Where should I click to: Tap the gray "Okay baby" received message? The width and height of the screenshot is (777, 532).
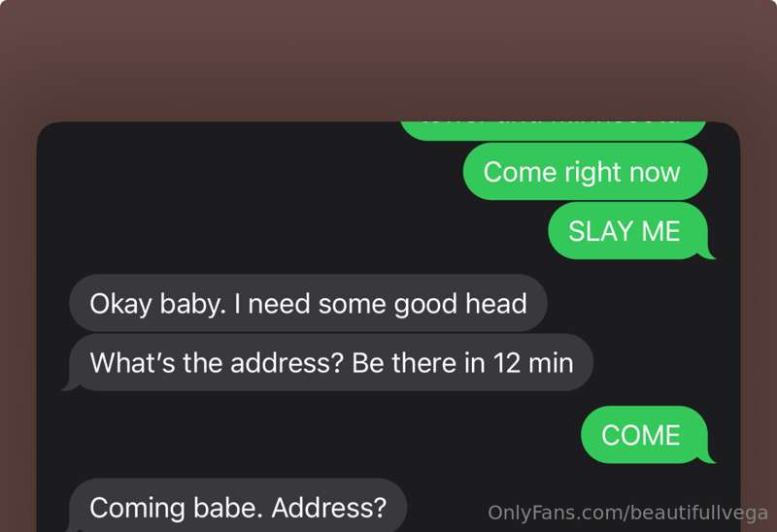(x=308, y=303)
